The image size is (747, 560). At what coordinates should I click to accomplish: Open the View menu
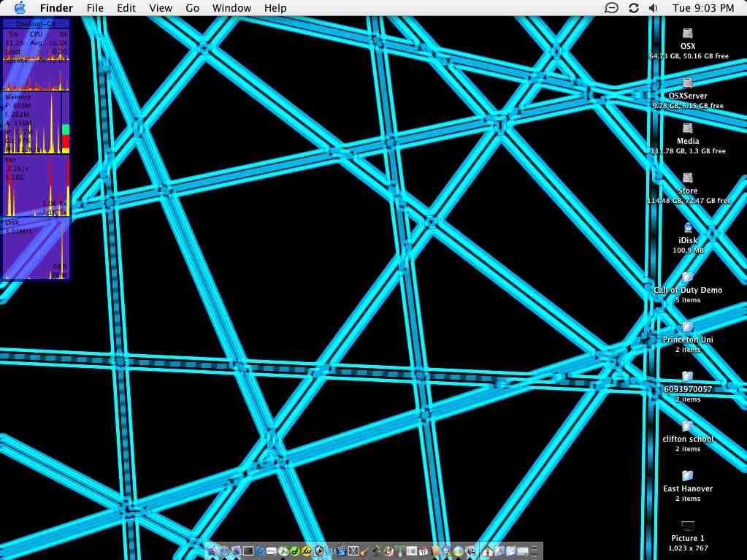(x=161, y=8)
